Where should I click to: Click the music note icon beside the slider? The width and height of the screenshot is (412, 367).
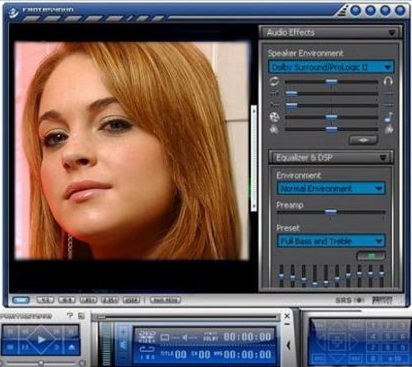pos(388,117)
